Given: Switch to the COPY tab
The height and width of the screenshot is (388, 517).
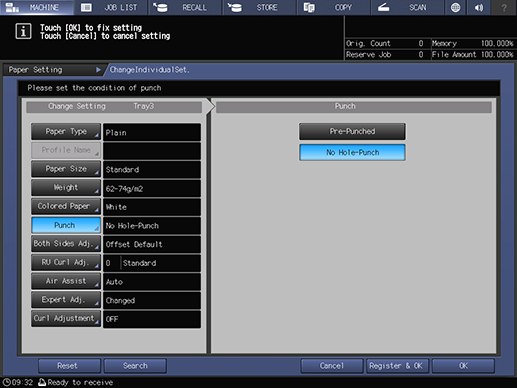Looking at the screenshot, I should coord(334,7).
